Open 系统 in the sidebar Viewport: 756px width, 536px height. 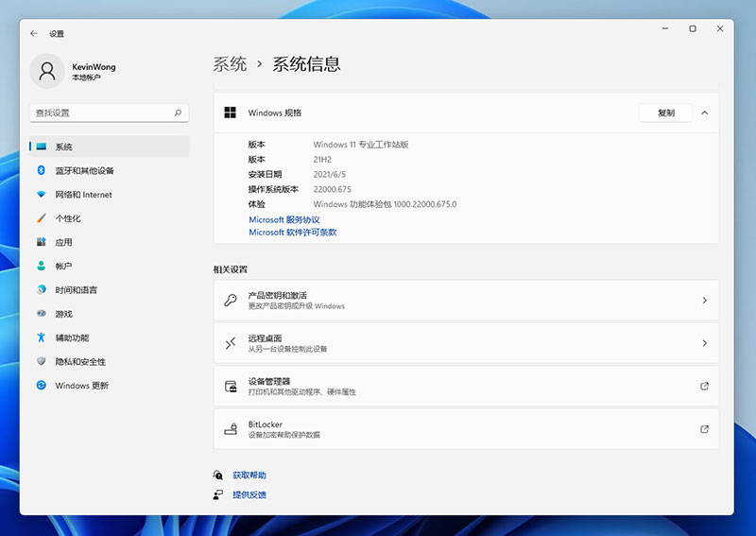(x=109, y=147)
